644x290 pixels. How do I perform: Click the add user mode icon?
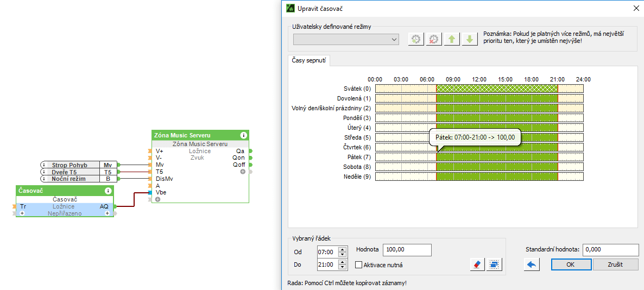tap(416, 39)
